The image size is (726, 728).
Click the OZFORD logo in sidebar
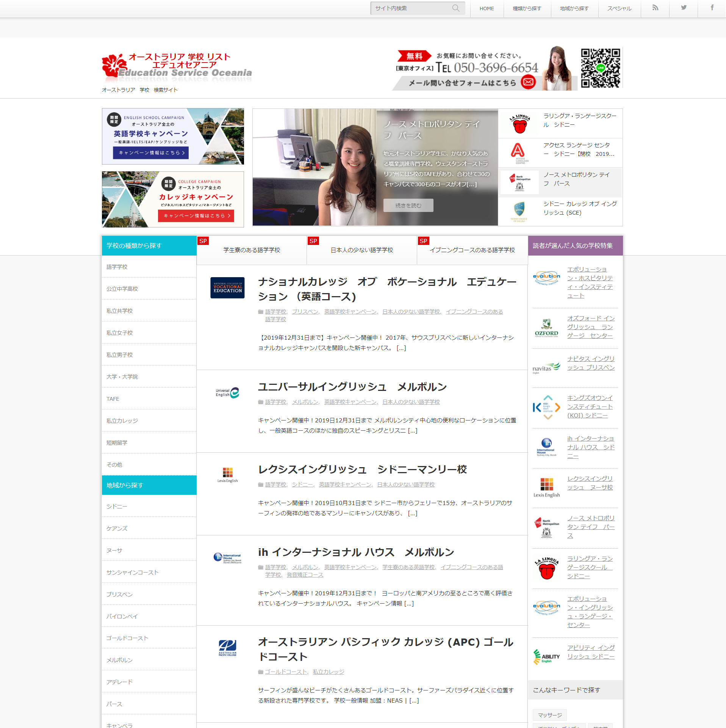(546, 328)
